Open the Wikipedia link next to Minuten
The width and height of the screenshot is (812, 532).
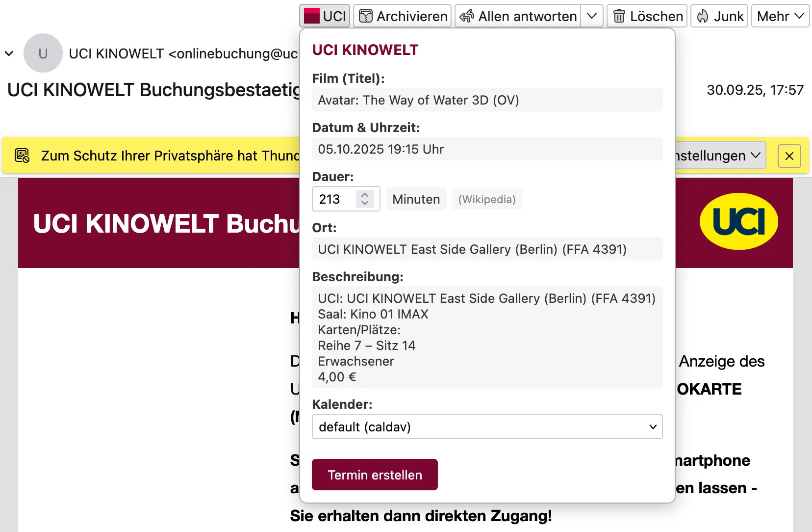point(486,199)
